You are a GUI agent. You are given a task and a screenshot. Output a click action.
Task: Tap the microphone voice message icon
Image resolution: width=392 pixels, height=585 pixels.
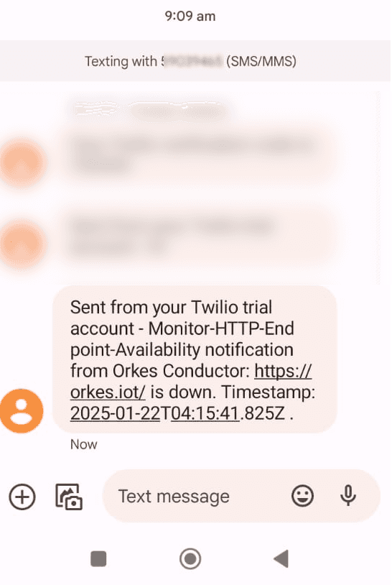click(x=348, y=496)
